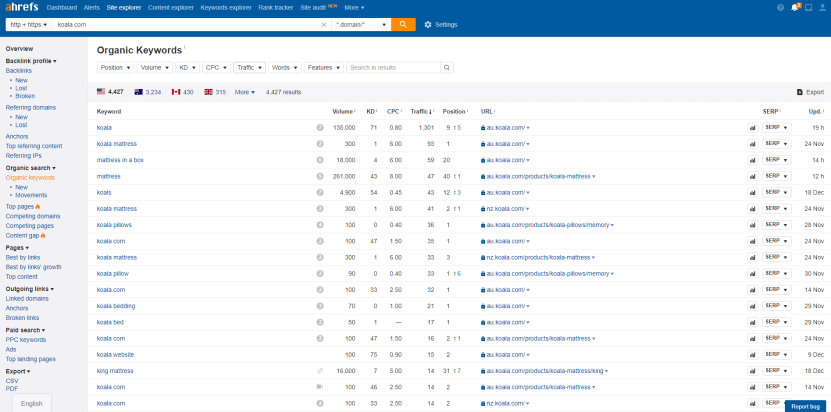The width and height of the screenshot is (831, 412).
Task: Open the Position filter dropdown
Action: [x=116, y=67]
